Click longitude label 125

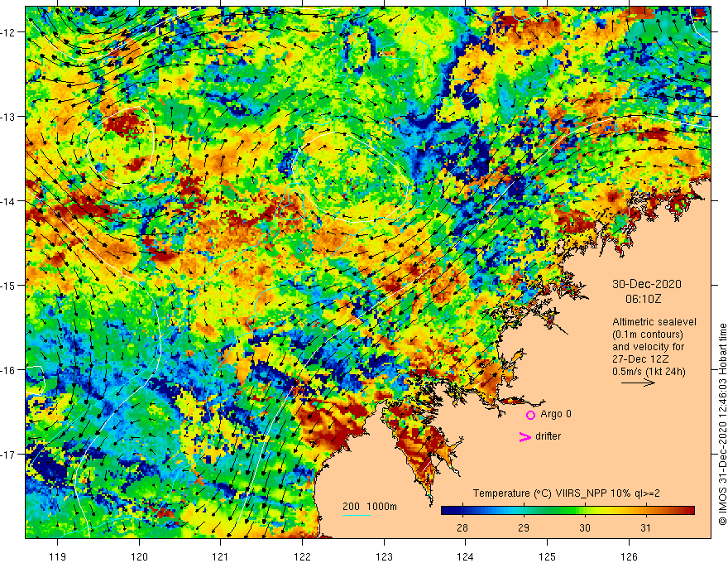(x=547, y=556)
